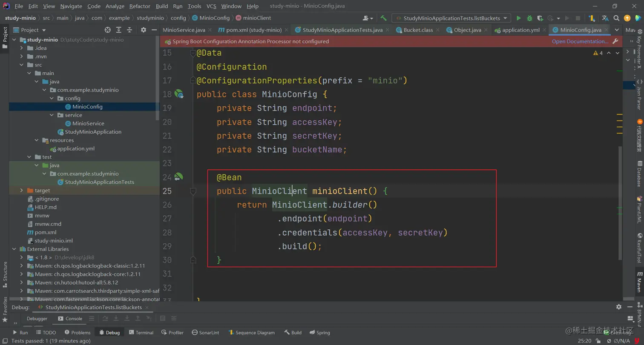
Task: Run the listBuckets configuration with the green play icon
Action: tap(518, 18)
